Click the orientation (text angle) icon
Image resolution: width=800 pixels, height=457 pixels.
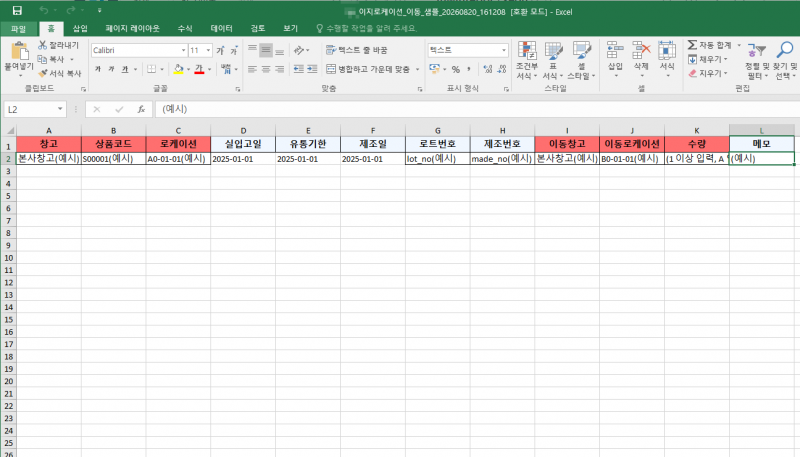tap(299, 50)
